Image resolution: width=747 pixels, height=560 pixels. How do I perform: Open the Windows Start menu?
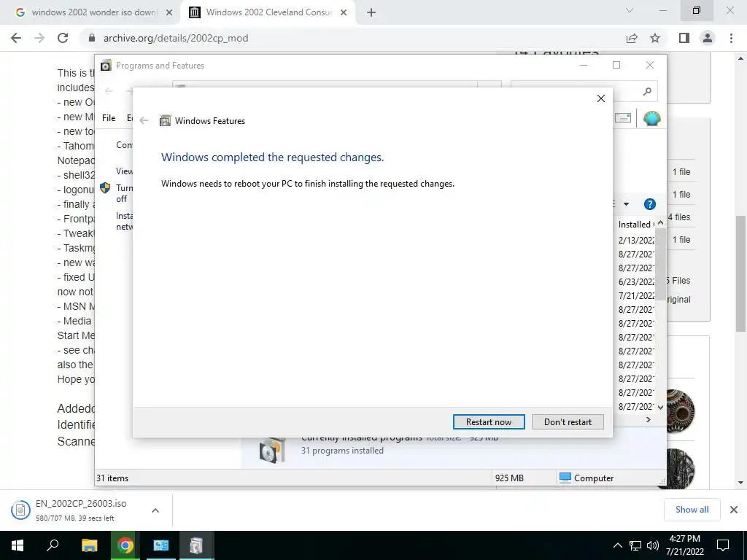(18, 545)
